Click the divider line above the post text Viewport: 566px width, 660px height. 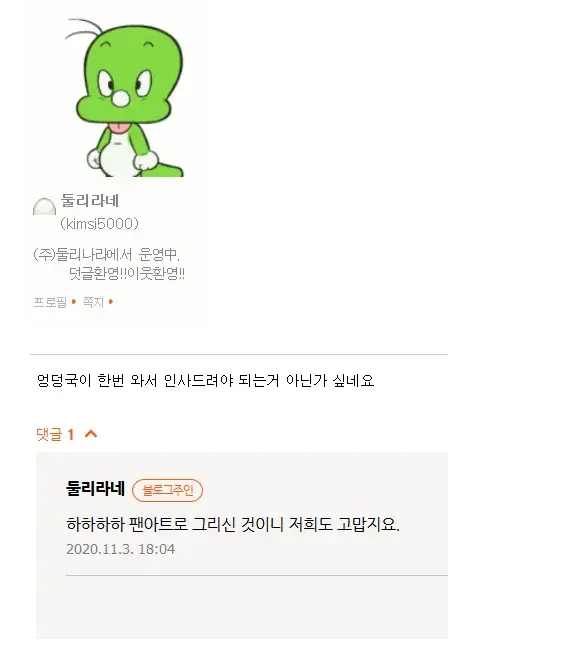point(239,354)
